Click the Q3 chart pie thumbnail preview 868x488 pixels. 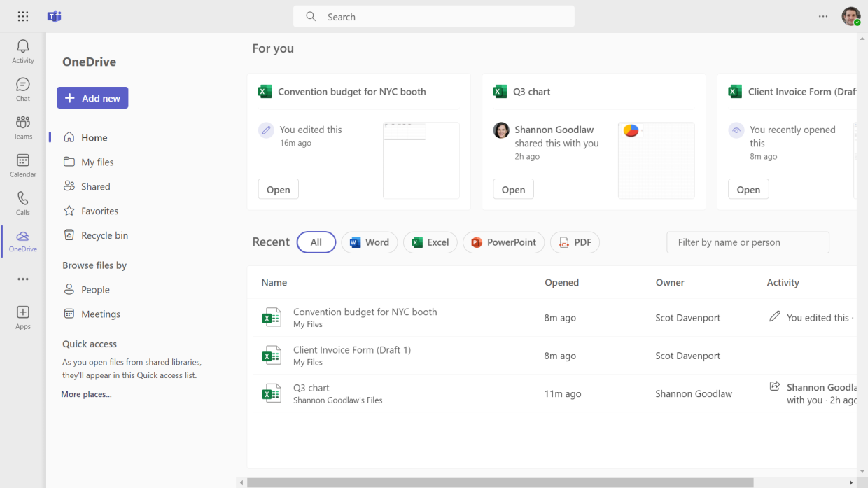[656, 160]
